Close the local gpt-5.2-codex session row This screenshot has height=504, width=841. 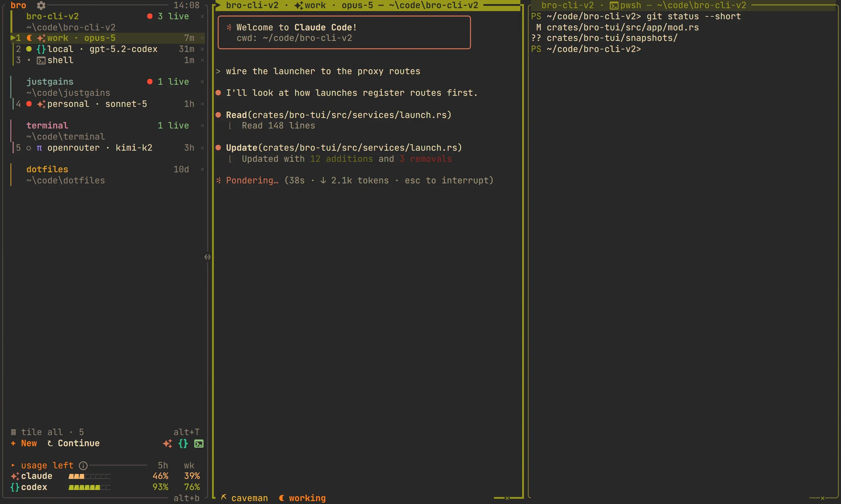pyautogui.click(x=202, y=49)
